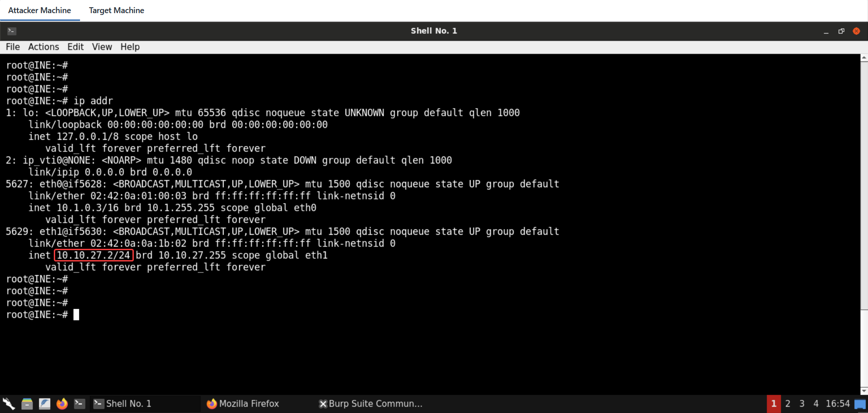Launch Firefox from the taskbar launcher icon
The width and height of the screenshot is (868, 413).
pos(62,404)
